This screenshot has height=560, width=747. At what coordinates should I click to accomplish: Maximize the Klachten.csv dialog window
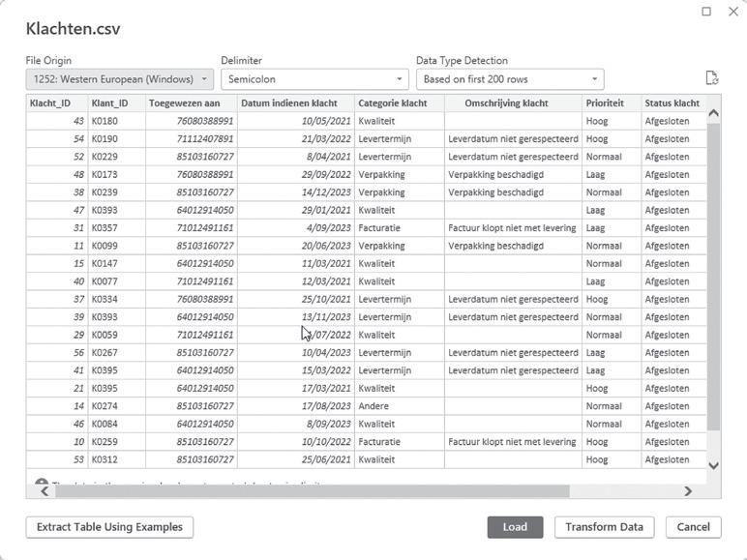point(706,12)
